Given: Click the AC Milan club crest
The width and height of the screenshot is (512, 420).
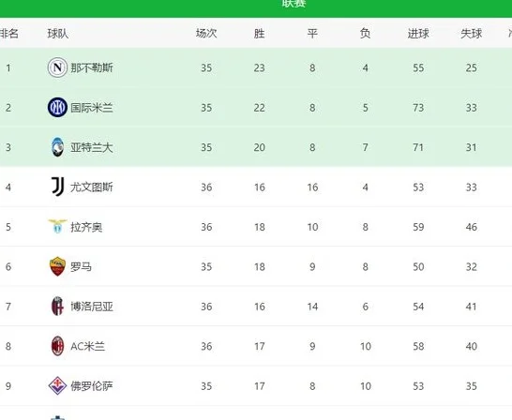Looking at the screenshot, I should coord(57,346).
